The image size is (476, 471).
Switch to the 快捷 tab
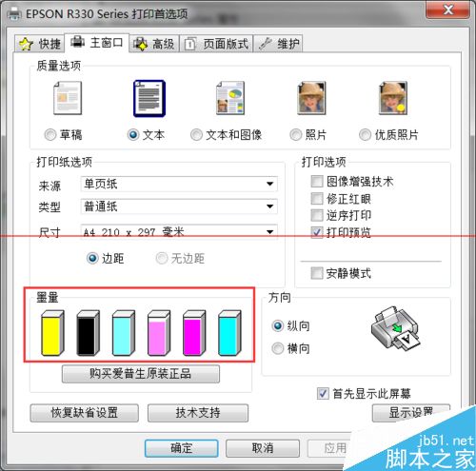pyautogui.click(x=40, y=44)
